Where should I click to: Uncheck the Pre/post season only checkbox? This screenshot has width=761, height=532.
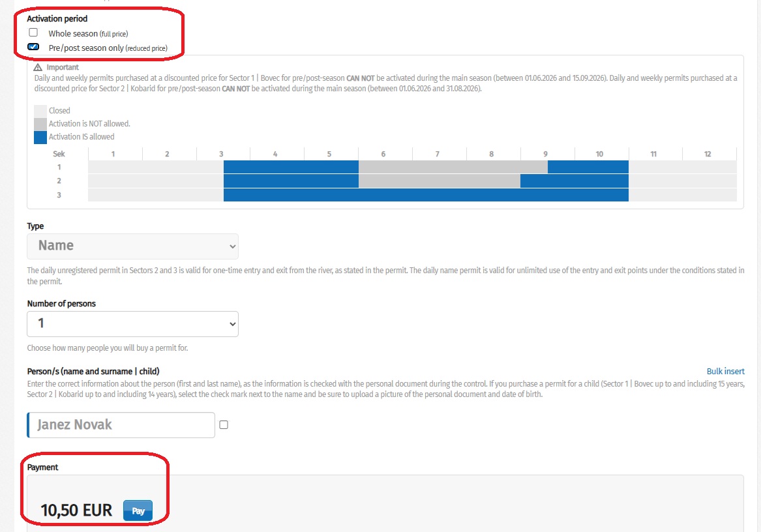click(33, 47)
